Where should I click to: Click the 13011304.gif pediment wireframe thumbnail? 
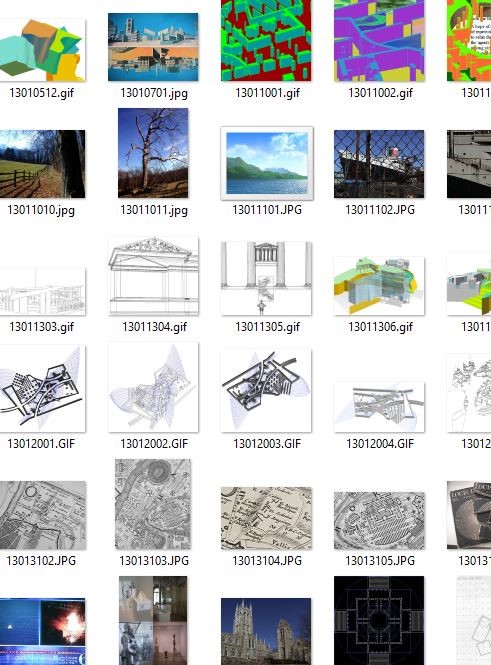click(x=153, y=276)
